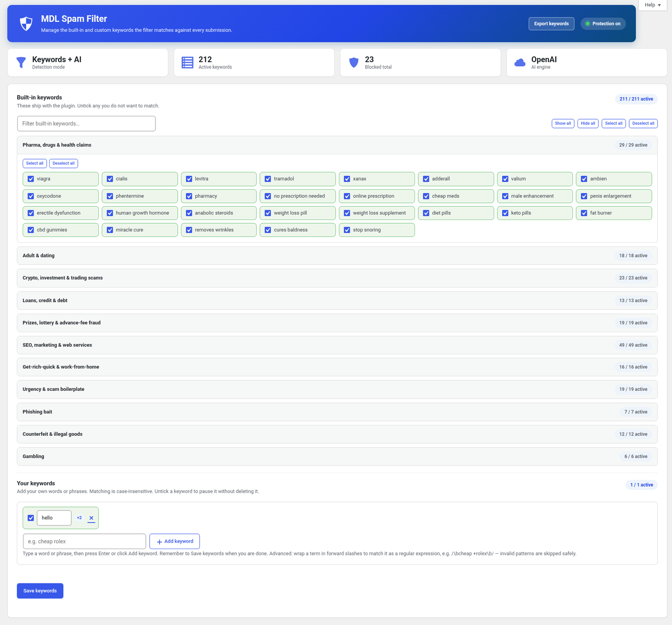This screenshot has width=672, height=625.
Task: Click the funnel icon for Detection mode
Action: [x=21, y=63]
